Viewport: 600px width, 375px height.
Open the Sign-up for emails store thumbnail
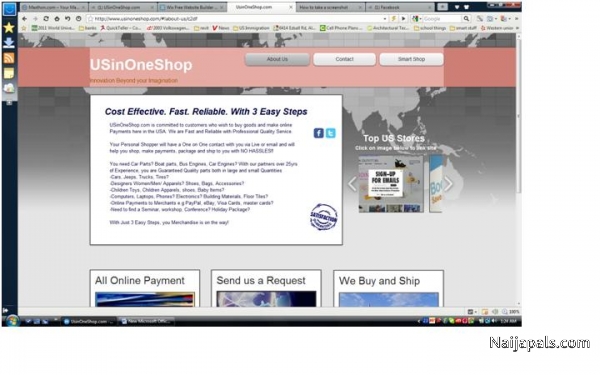click(391, 184)
